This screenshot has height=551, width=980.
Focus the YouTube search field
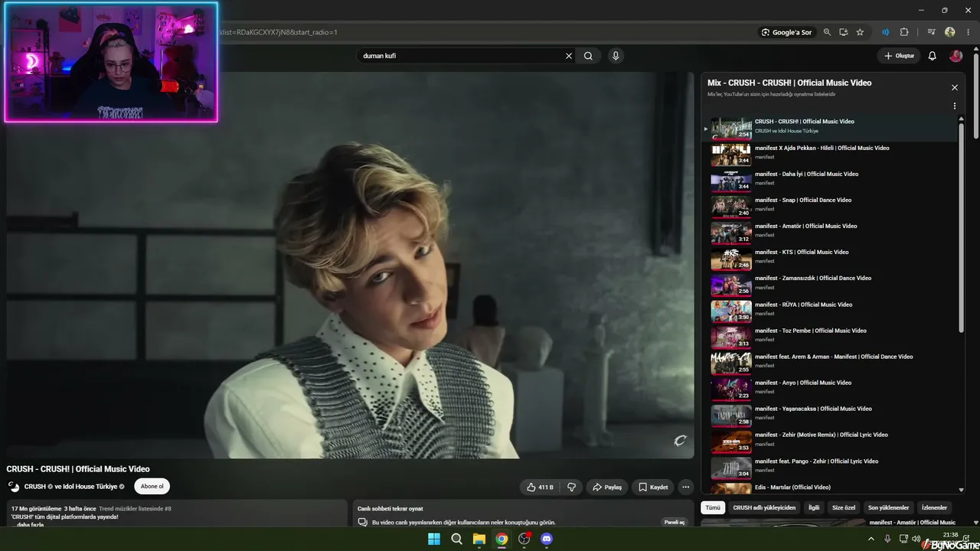(462, 56)
